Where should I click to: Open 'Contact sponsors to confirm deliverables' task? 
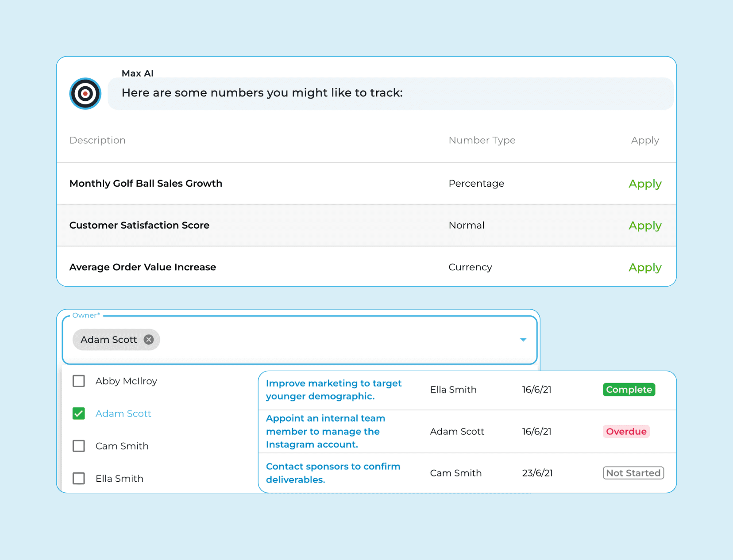[333, 473]
